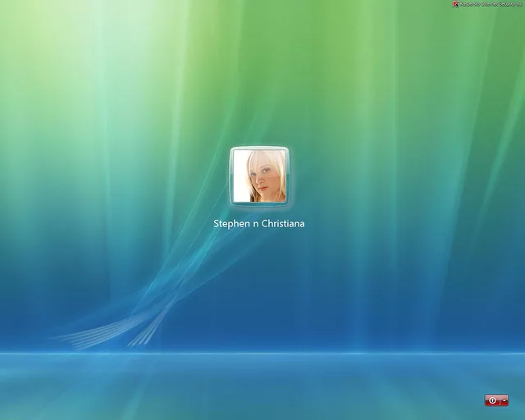
Task: Click the left half of the red power control
Action: click(492, 400)
